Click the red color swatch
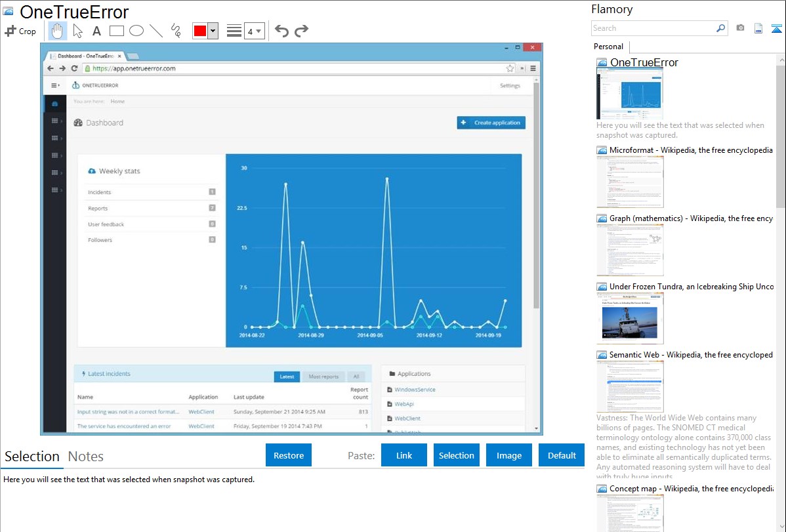The width and height of the screenshot is (786, 532). [200, 31]
